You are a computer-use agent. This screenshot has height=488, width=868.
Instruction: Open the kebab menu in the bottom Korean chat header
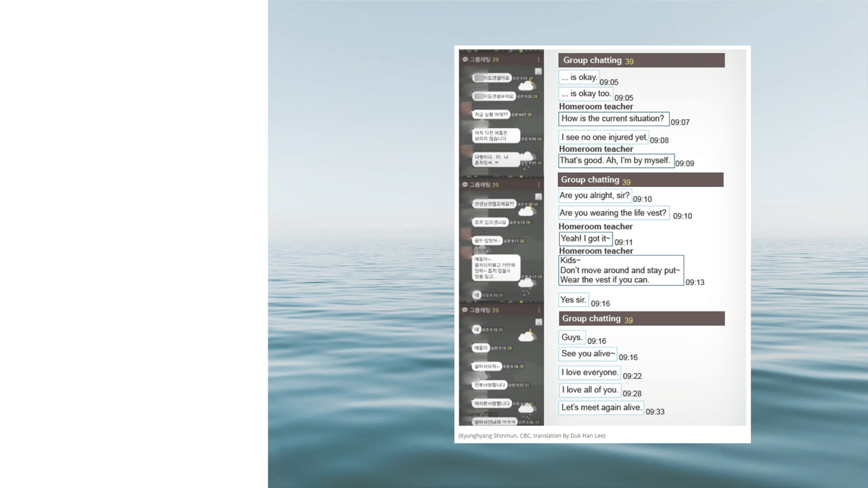click(x=538, y=310)
